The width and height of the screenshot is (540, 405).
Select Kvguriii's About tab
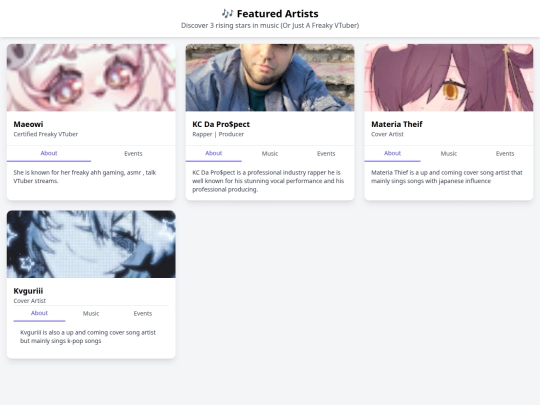pos(39,313)
